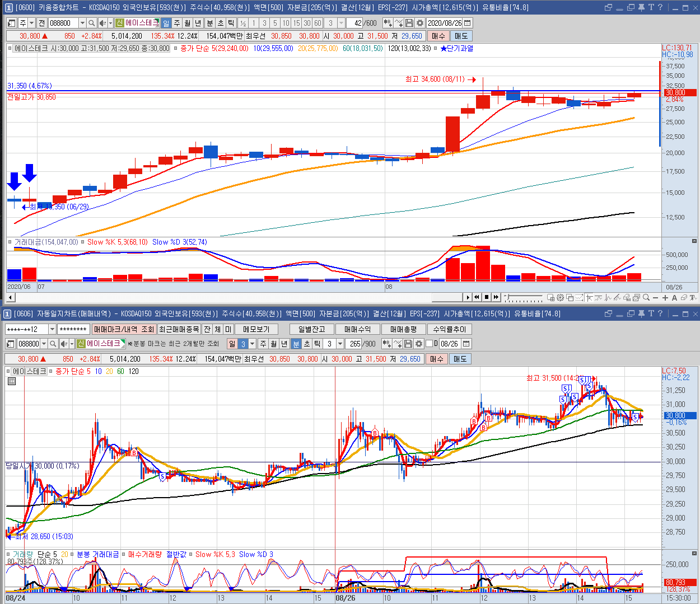700x604 pixels.
Task: Switch the top chart to the 분 minute period
Action: (x=210, y=23)
